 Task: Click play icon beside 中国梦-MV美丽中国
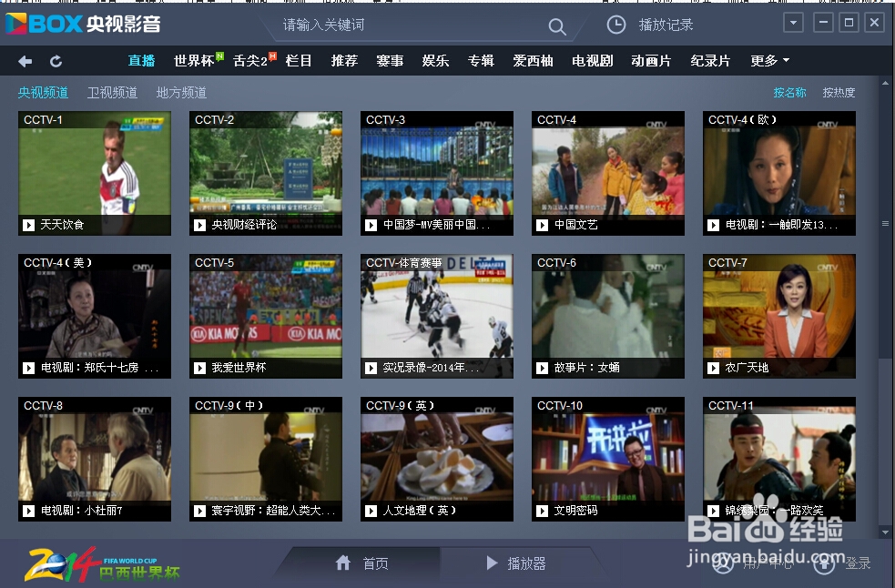371,225
